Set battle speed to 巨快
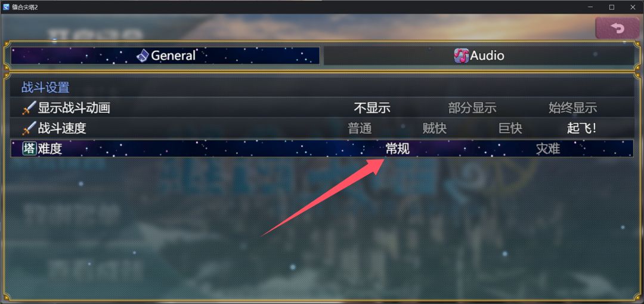Screen dimensions: 644x304 (510, 128)
